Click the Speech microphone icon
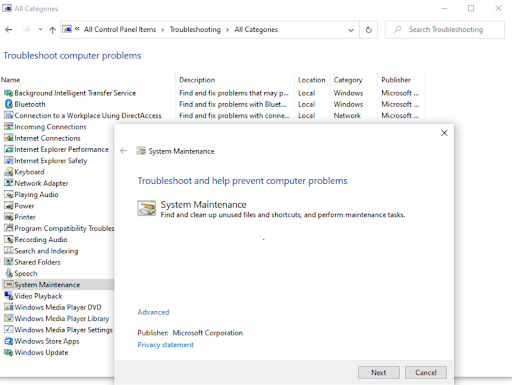The height and width of the screenshot is (385, 512). click(x=8, y=273)
